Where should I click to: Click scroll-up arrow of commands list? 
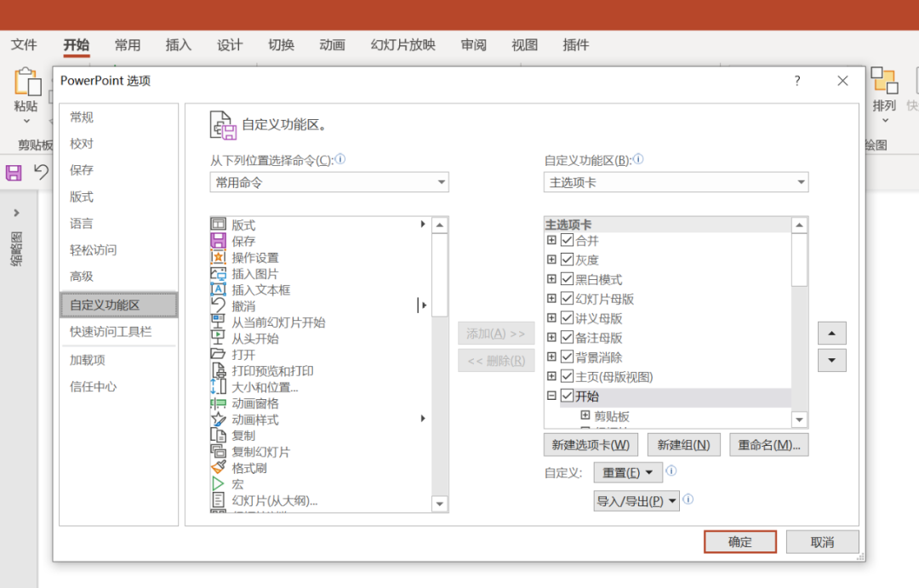click(x=440, y=225)
